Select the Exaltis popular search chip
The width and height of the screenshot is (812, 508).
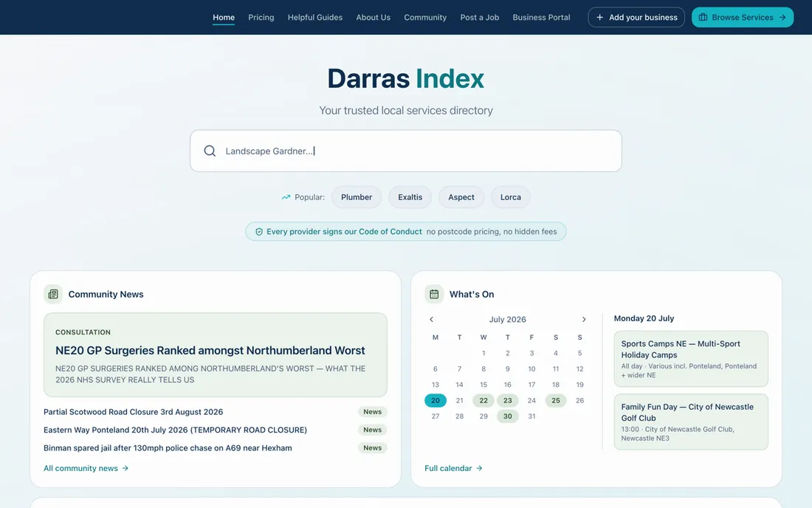click(x=410, y=197)
